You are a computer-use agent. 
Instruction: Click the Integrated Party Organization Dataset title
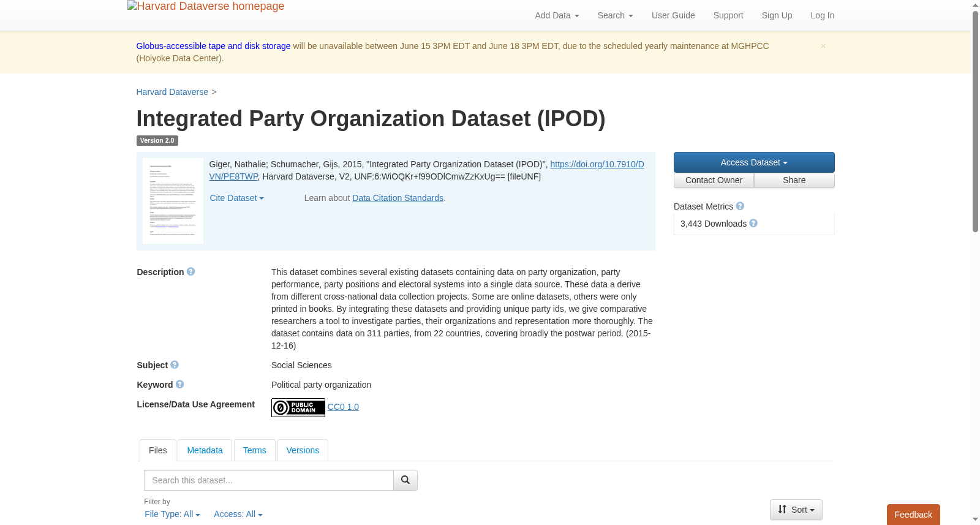point(371,118)
